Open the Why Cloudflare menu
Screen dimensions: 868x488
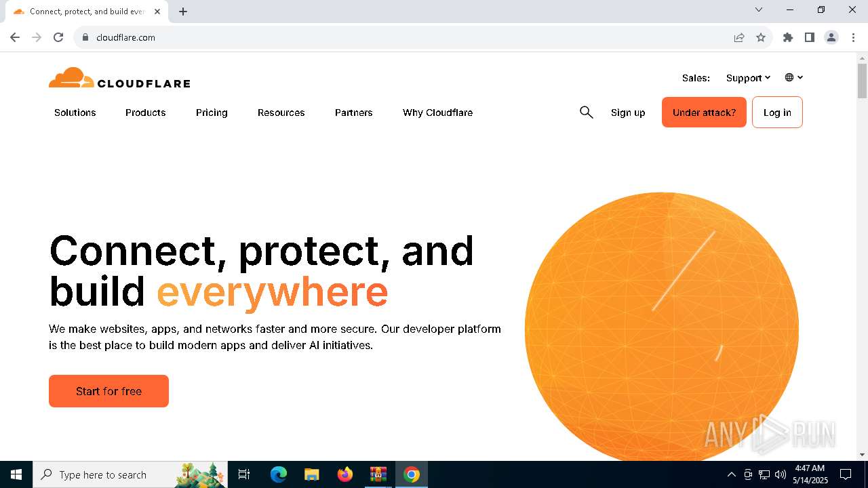(x=438, y=113)
